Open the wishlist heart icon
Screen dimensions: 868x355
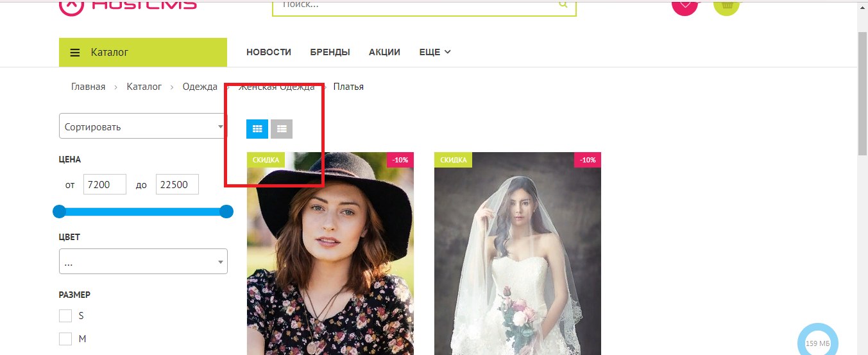(x=685, y=6)
